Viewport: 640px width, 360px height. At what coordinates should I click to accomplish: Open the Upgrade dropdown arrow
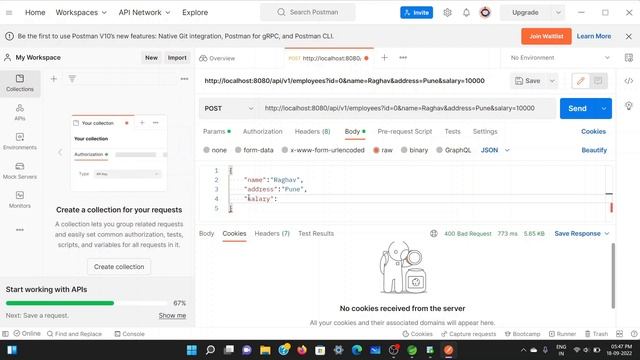[x=558, y=13]
